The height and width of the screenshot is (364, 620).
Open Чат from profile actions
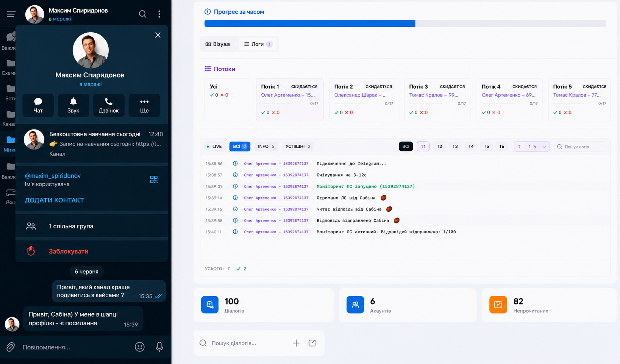(x=38, y=105)
